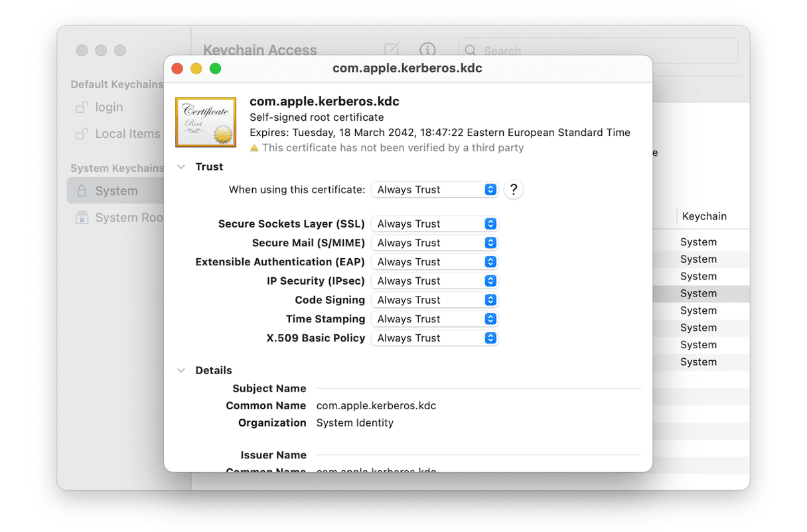This screenshot has height=532, width=807.
Task: Click the 'Subject Name' heading
Action: [x=269, y=389]
